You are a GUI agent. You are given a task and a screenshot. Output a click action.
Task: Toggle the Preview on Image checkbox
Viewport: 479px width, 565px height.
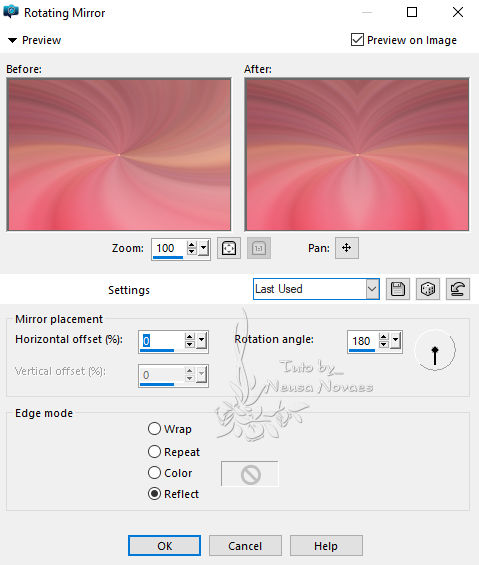pyautogui.click(x=357, y=40)
